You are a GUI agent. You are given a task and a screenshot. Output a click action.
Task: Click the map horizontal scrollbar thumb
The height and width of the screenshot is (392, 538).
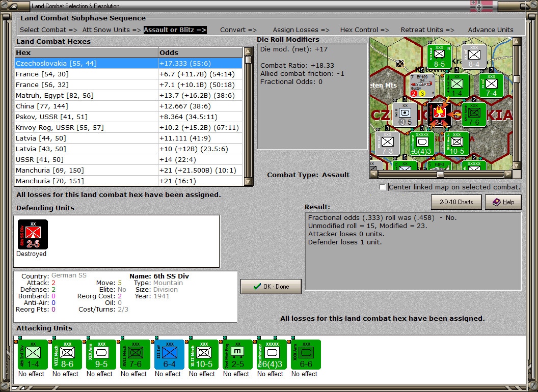pos(440,174)
